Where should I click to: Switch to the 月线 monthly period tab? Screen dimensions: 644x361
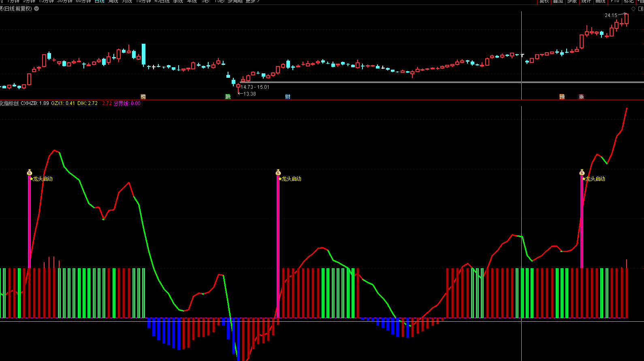[x=127, y=2]
